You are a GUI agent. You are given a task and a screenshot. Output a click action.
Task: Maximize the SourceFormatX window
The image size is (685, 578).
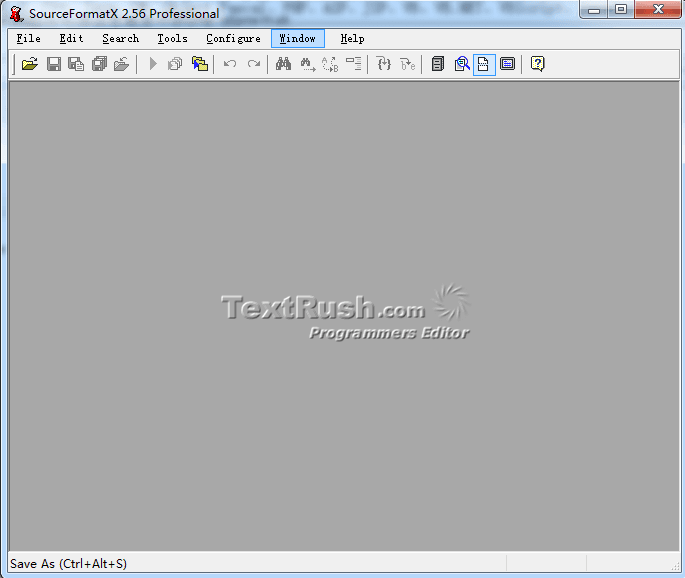(621, 10)
